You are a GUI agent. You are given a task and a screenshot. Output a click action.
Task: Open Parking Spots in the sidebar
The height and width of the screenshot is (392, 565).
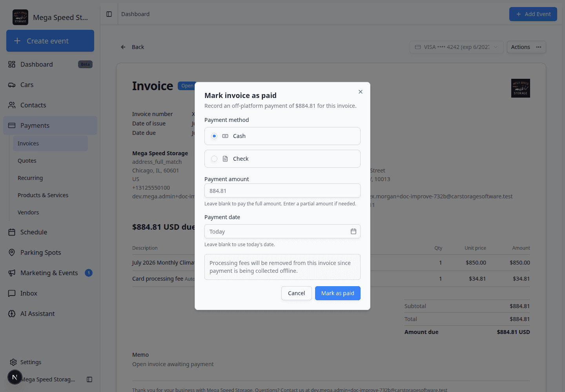click(50, 252)
